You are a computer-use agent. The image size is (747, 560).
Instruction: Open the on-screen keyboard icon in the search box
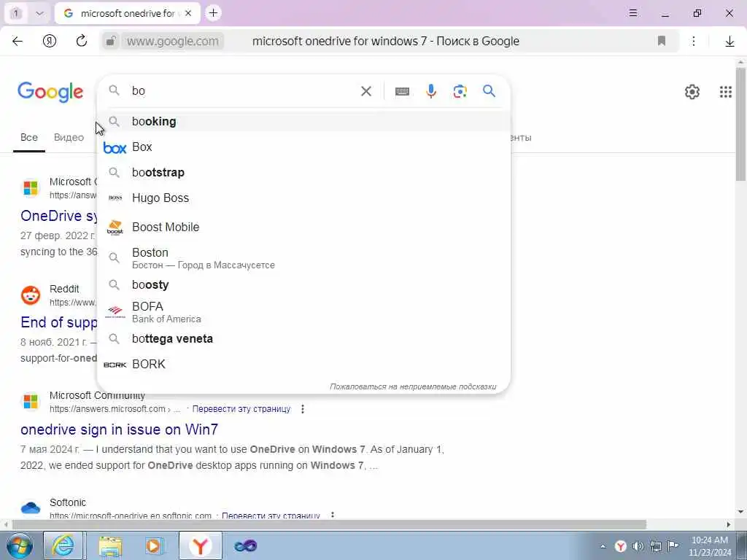[402, 91]
